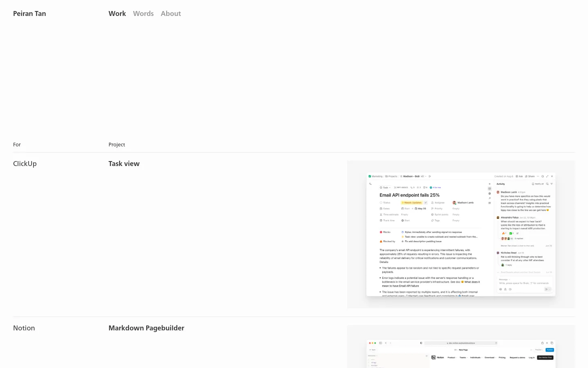The height and width of the screenshot is (368, 588).
Task: Open the Notion Markdown Pagebuilder preview thumbnail
Action: point(461,347)
